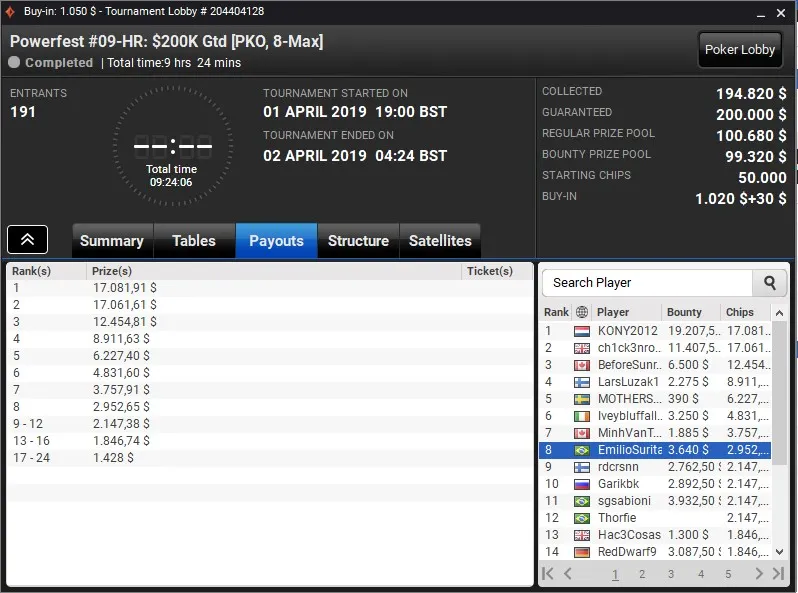798x593 pixels.
Task: Focus the Search Player field
Action: click(647, 283)
